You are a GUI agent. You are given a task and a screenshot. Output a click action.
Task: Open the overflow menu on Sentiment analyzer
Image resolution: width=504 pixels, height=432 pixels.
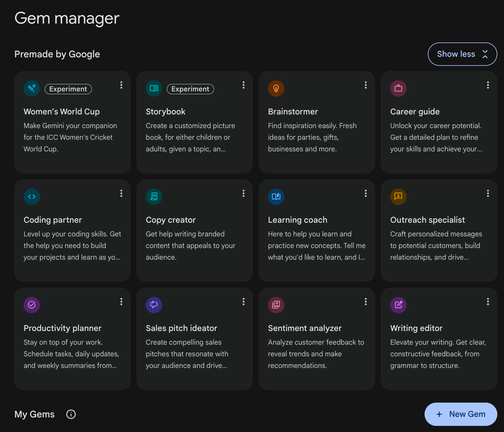pos(366,302)
